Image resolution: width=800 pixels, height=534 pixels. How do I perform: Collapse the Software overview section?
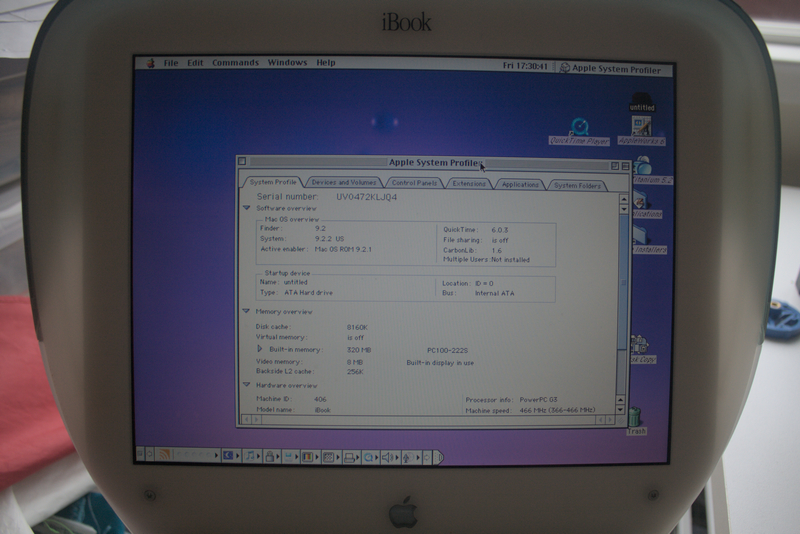click(247, 208)
